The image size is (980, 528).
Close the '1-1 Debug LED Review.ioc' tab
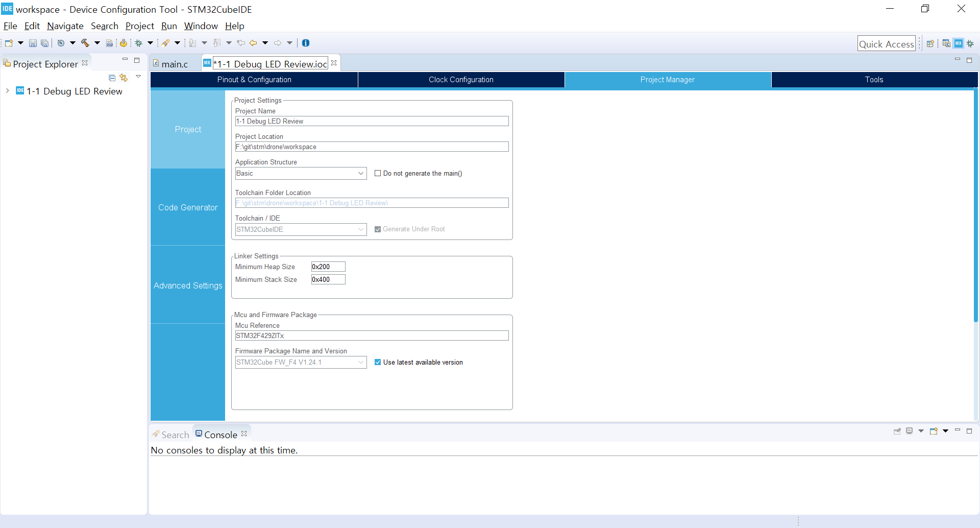point(334,63)
